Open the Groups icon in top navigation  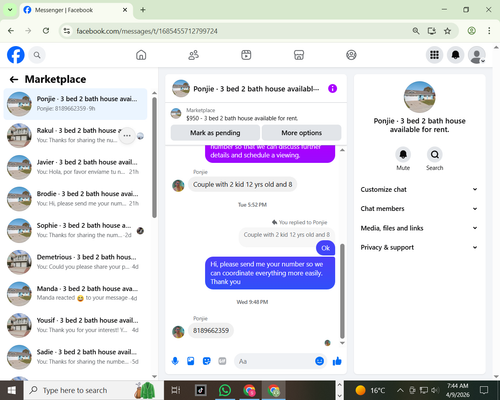351,55
